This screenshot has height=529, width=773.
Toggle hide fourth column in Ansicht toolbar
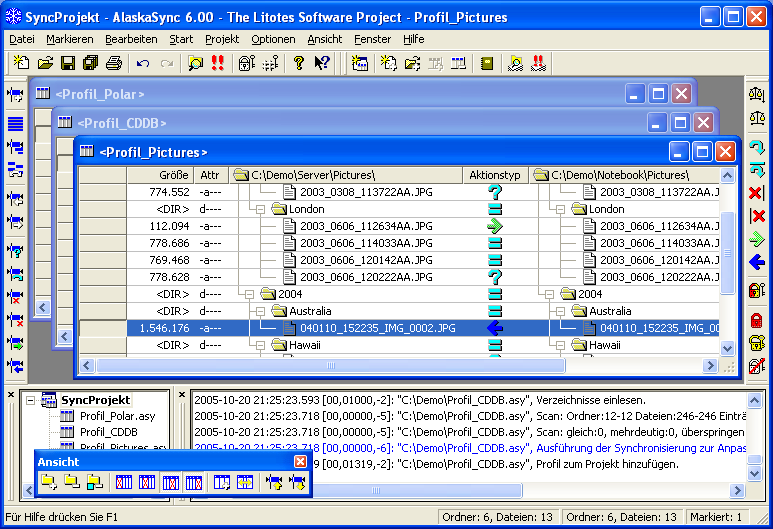click(194, 482)
